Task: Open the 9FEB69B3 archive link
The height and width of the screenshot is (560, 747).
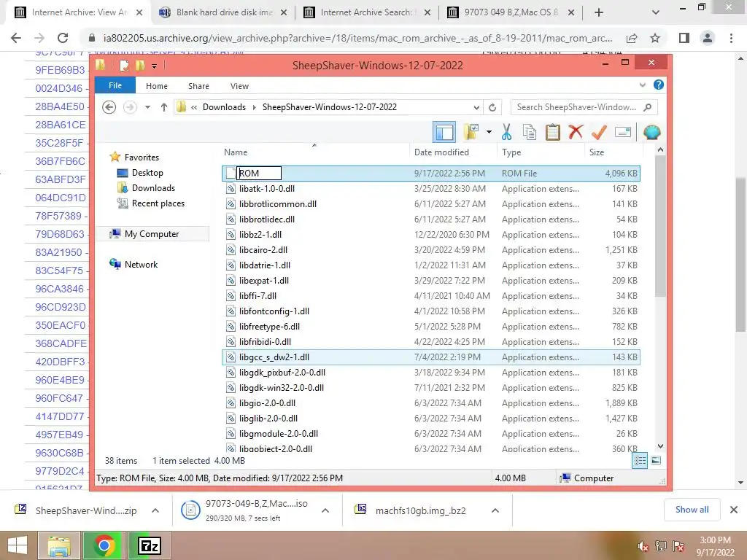Action: coord(60,70)
